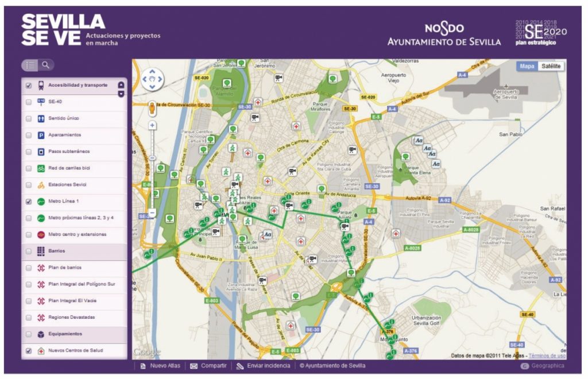Click the Sevilla Se Ve logo
The width and height of the screenshot is (588, 379).
click(63, 30)
